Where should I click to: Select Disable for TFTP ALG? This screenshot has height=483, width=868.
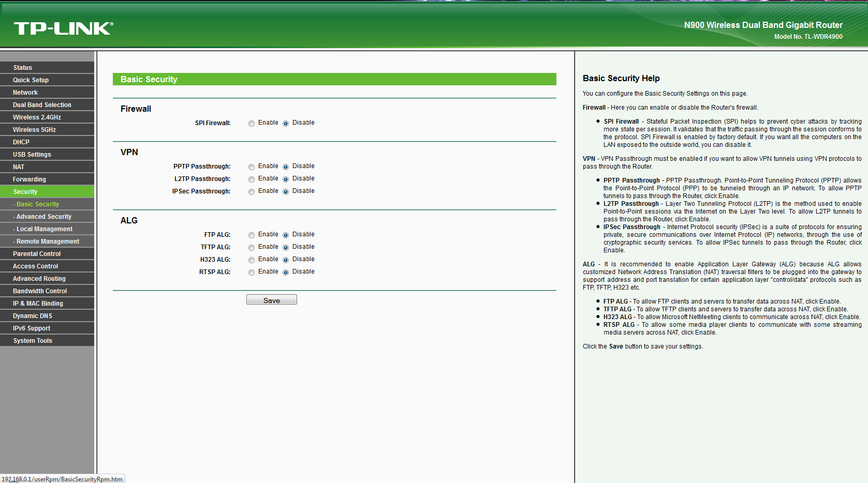click(286, 248)
